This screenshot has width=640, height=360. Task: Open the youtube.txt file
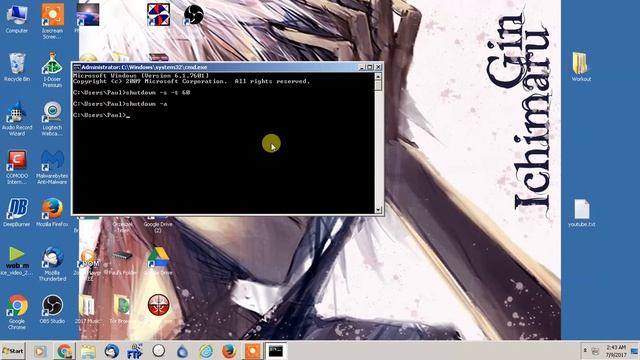coord(581,213)
